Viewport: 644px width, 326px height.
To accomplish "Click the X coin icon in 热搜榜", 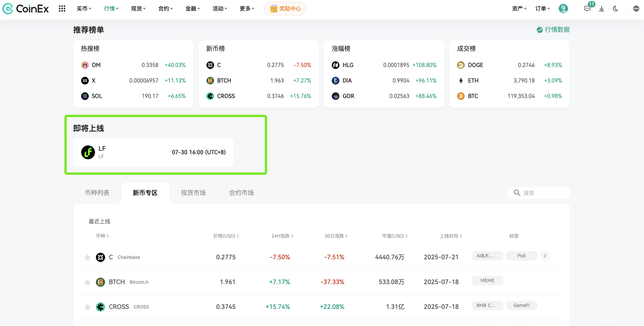I will [x=85, y=81].
